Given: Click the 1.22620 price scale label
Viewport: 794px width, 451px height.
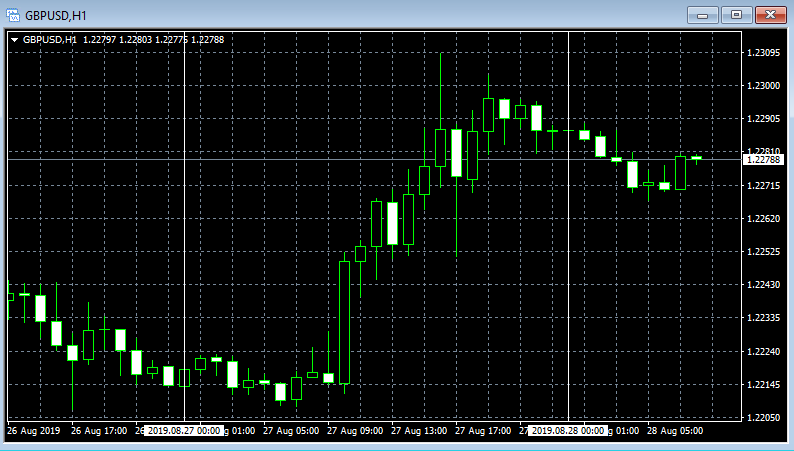Looking at the screenshot, I should (763, 219).
